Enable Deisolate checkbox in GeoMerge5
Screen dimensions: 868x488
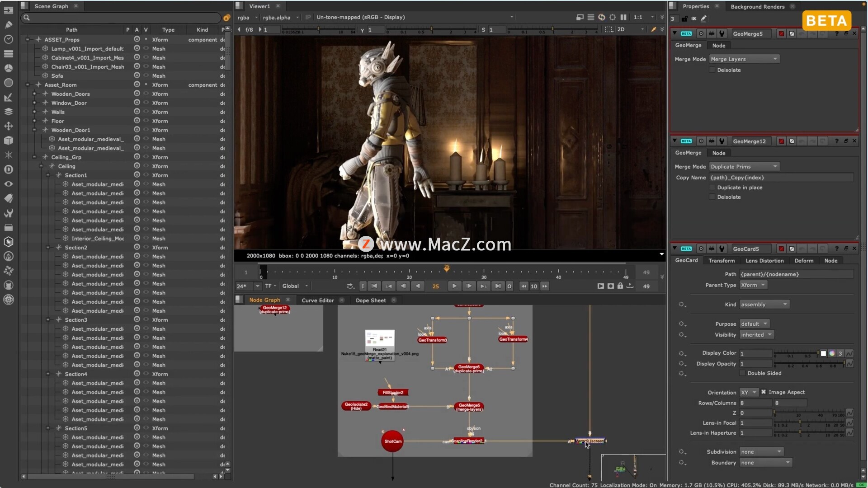tap(712, 70)
